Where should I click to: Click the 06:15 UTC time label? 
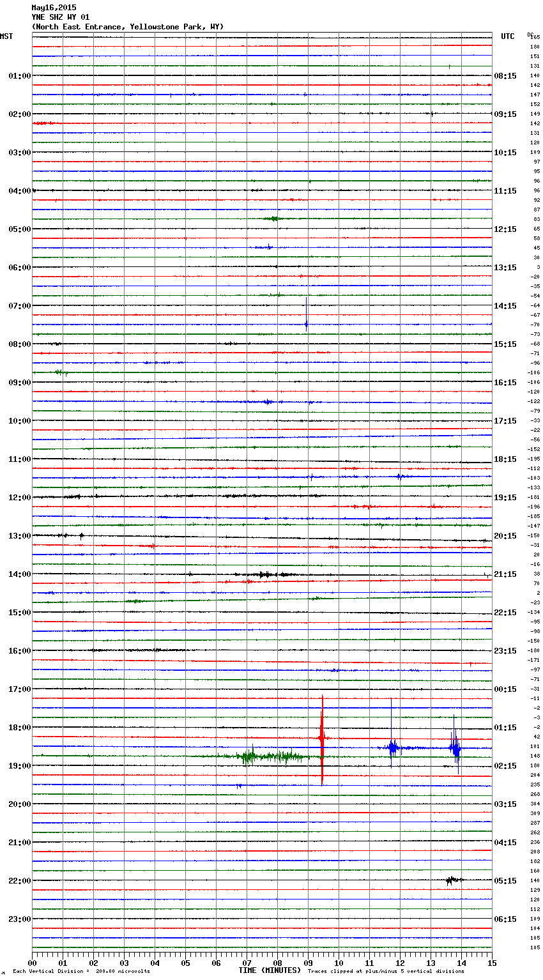[505, 919]
